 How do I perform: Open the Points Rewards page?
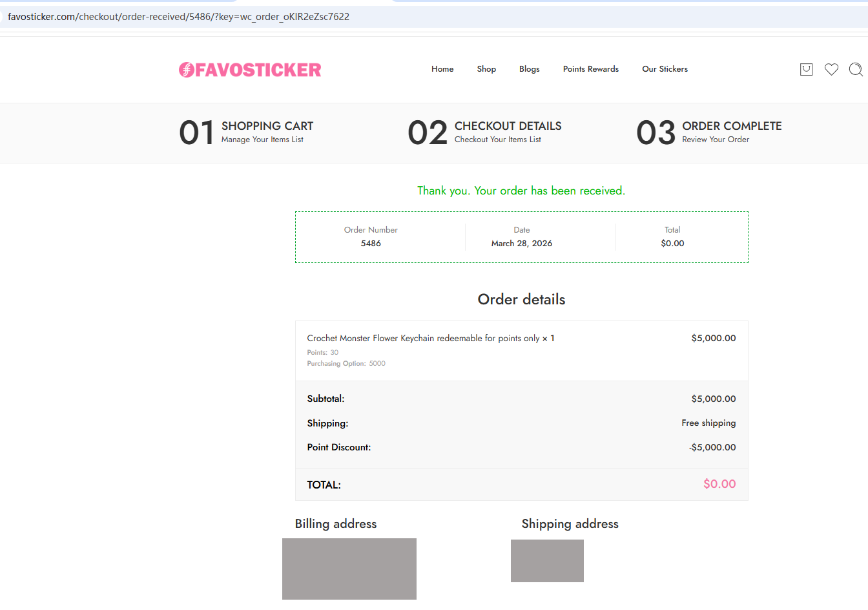(590, 68)
